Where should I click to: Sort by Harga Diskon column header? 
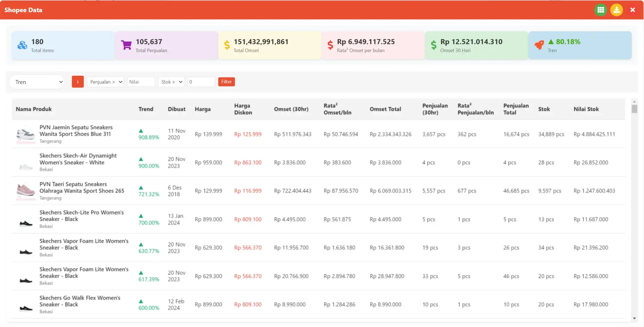(243, 109)
